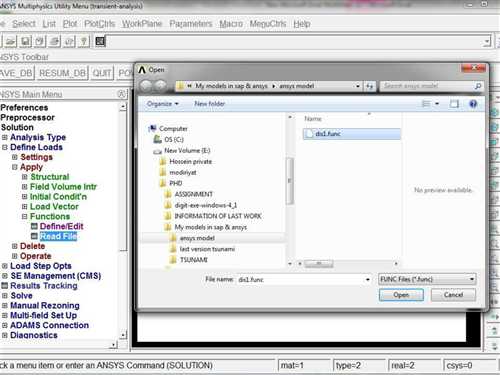Image resolution: width=500 pixels, height=375 pixels.
Task: Click Results Tracking item
Action: (44, 286)
